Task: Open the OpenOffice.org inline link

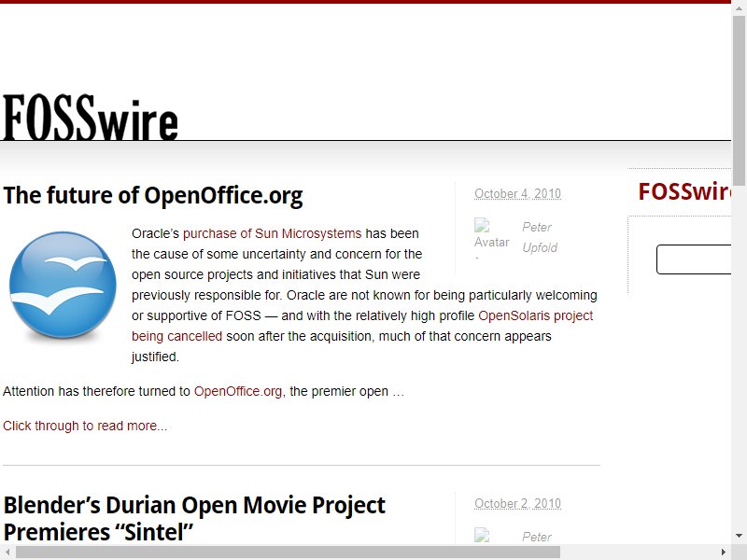Action: click(x=238, y=391)
